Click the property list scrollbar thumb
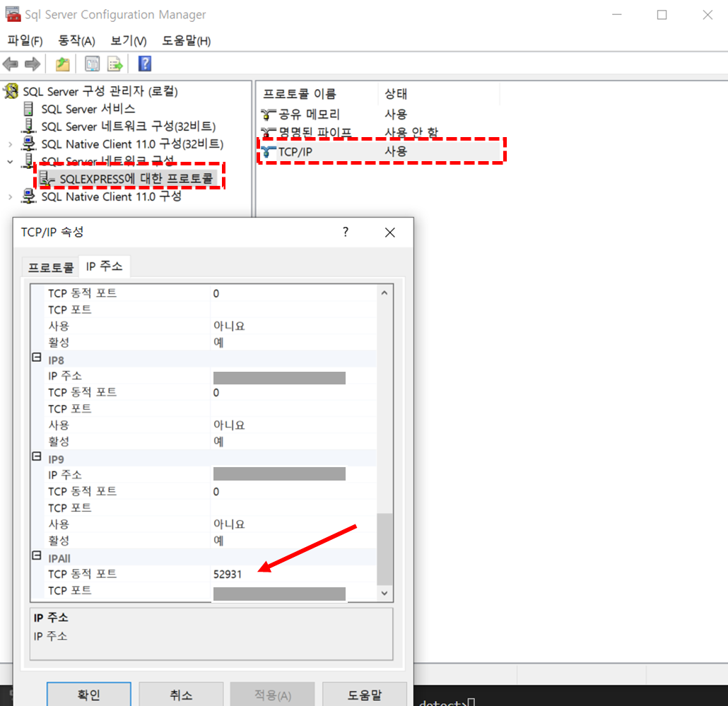Viewport: 728px width, 706px height. pyautogui.click(x=384, y=549)
